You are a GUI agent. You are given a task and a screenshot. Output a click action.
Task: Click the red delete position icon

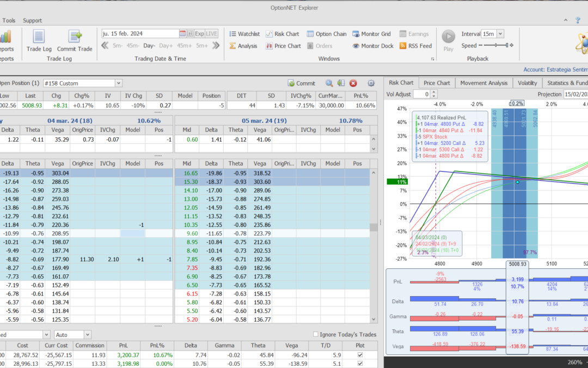point(353,83)
